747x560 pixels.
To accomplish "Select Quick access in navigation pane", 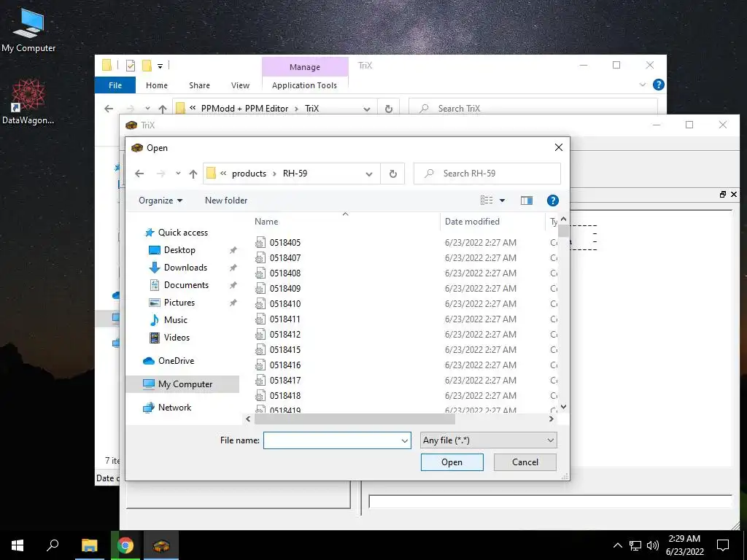I will tap(183, 233).
